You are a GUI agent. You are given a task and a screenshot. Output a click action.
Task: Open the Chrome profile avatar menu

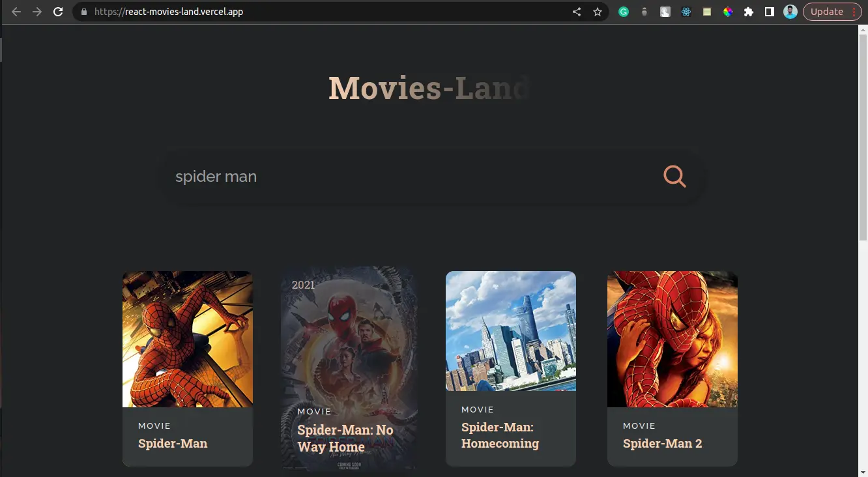pos(790,12)
